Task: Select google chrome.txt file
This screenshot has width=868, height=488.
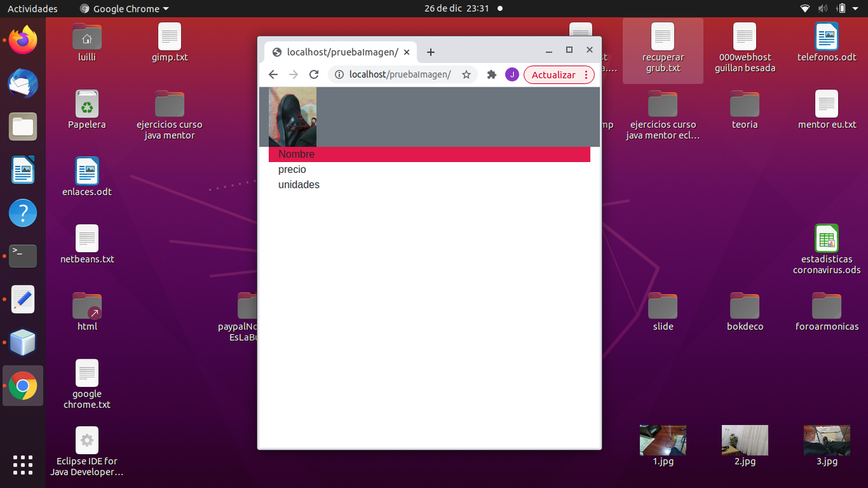Action: [x=87, y=384]
